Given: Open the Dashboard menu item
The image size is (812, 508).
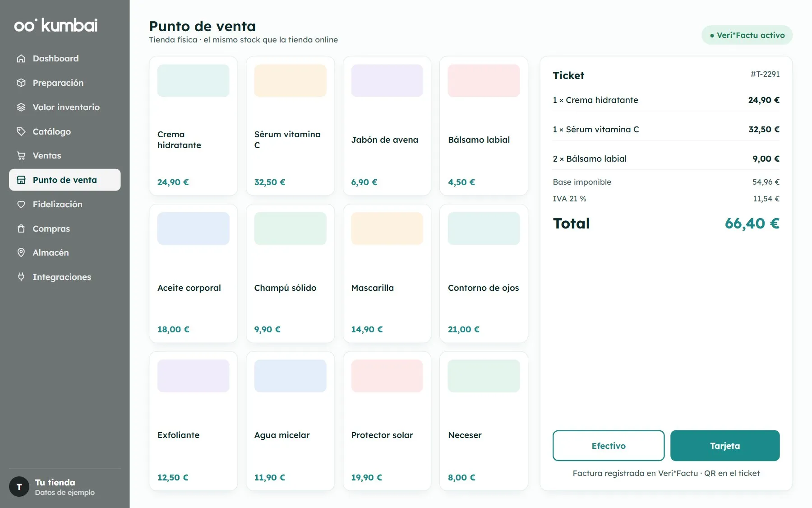Looking at the screenshot, I should (65, 59).
